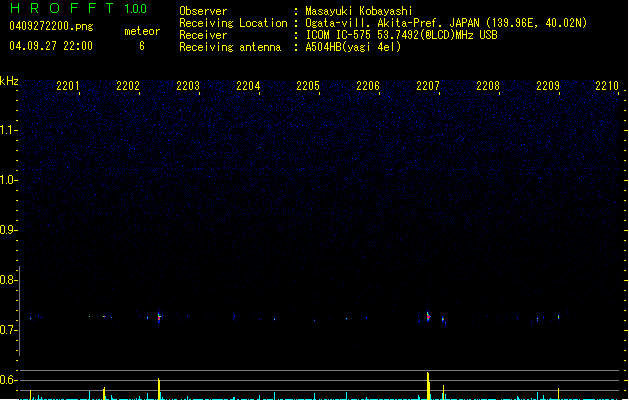Click the kHz axis unit label

click(9, 81)
